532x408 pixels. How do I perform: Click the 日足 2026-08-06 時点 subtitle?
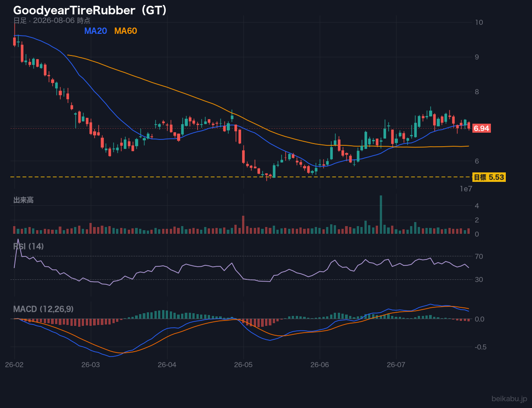[x=52, y=20]
